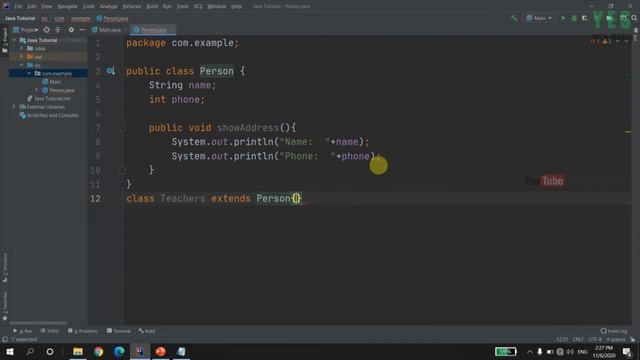Toggle the fold marker on line 7
Screen dimensions: 640x360
tap(122, 128)
